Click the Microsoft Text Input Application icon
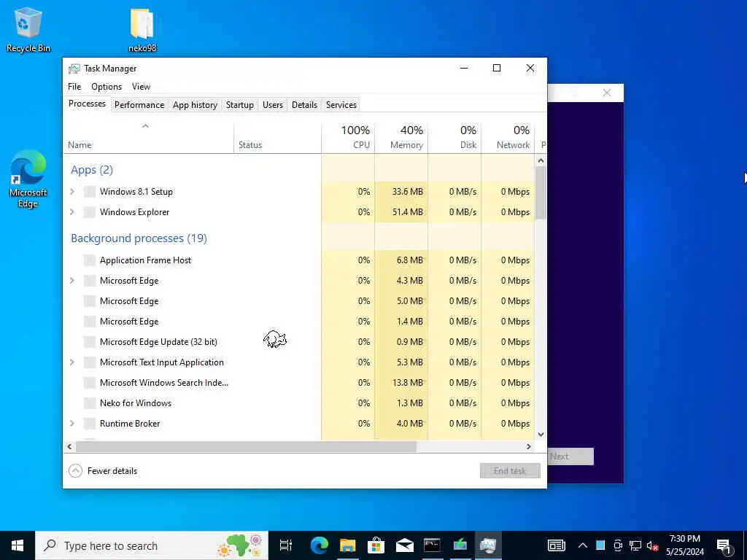 click(90, 362)
